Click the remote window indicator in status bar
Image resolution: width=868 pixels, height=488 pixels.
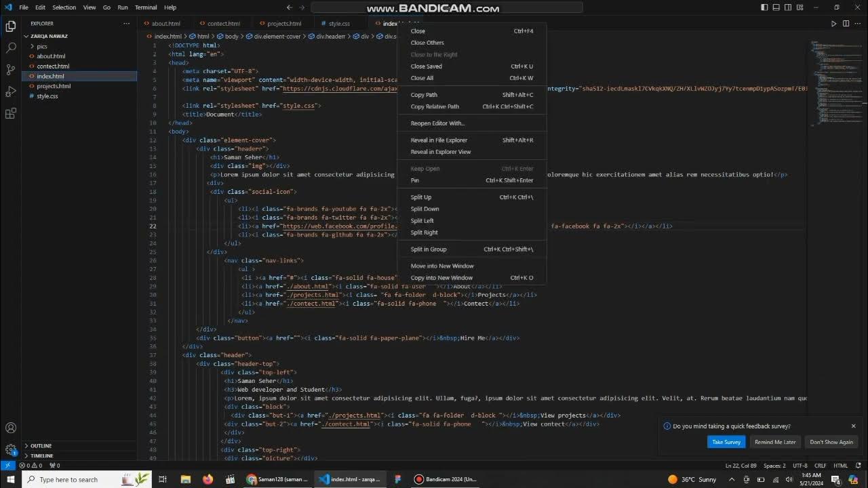click(7, 466)
